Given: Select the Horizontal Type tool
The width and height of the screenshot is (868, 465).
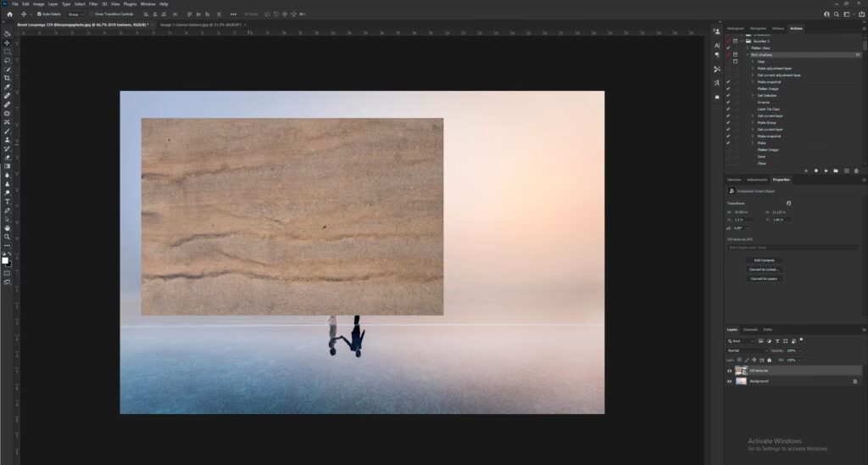Looking at the screenshot, I should click(x=7, y=201).
